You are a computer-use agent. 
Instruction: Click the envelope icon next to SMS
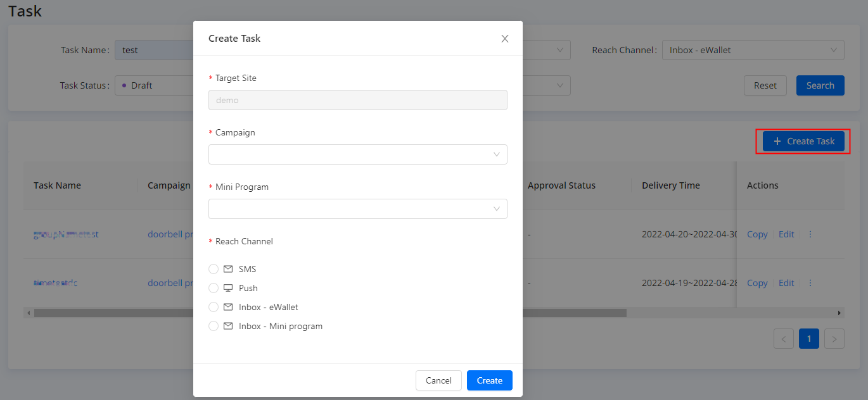pyautogui.click(x=228, y=269)
